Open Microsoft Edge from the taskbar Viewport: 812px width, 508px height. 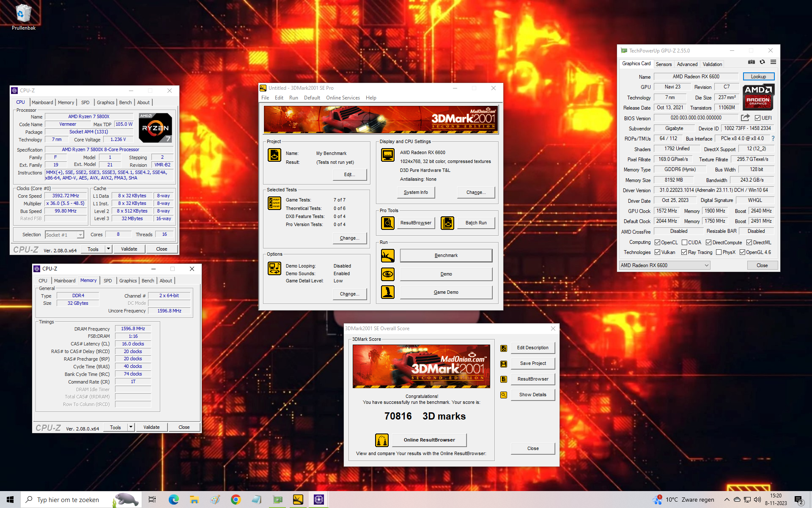[x=174, y=500]
